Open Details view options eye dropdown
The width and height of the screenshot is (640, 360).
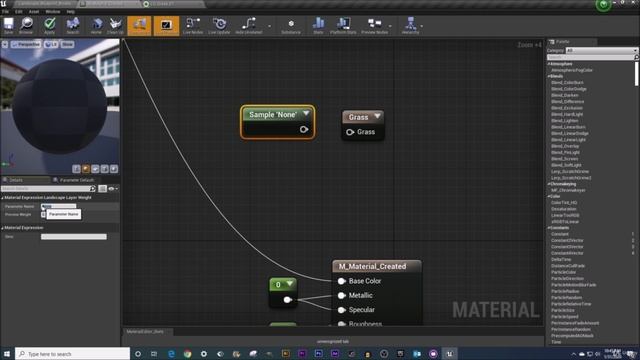(113, 189)
